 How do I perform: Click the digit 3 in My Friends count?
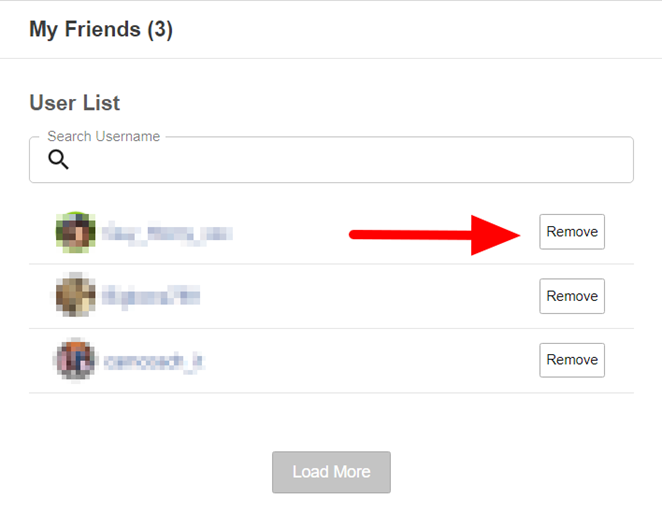click(160, 30)
